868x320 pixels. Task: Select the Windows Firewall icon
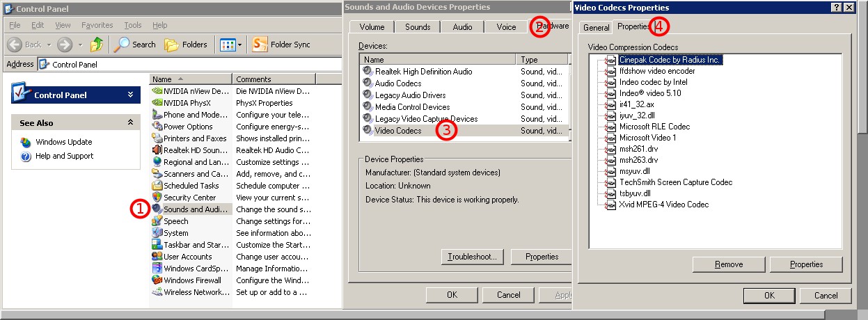click(157, 280)
